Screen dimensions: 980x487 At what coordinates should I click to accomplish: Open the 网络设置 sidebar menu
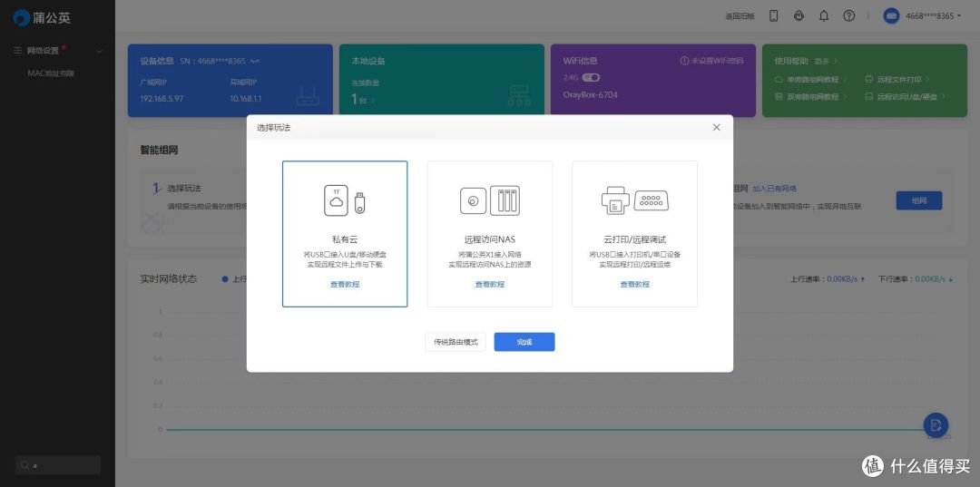coord(57,51)
